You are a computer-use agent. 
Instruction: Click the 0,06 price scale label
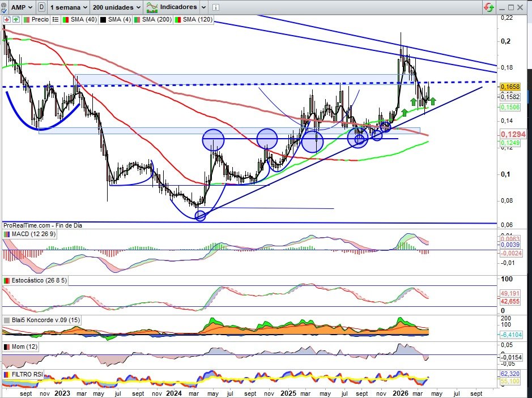pos(507,225)
